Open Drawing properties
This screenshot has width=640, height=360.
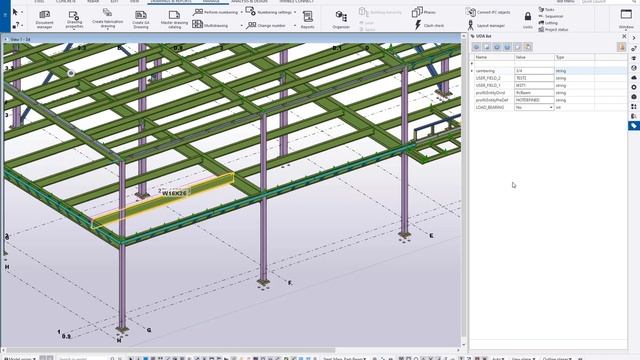click(x=74, y=19)
